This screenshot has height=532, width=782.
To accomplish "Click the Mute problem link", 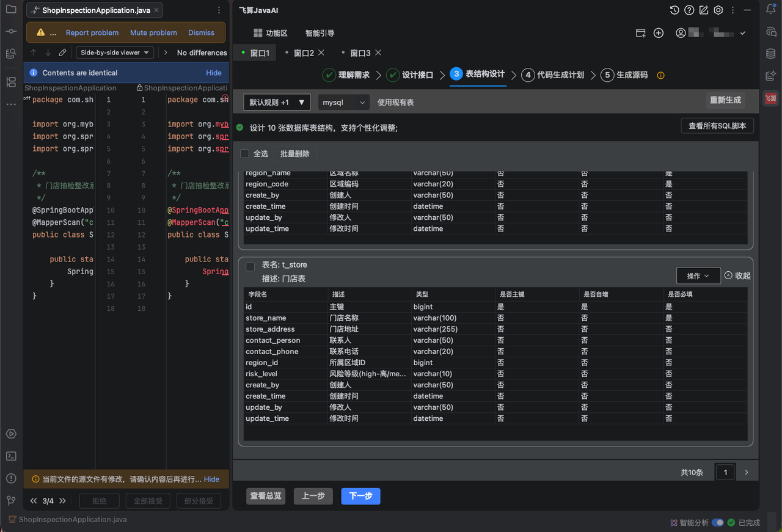I will point(153,32).
